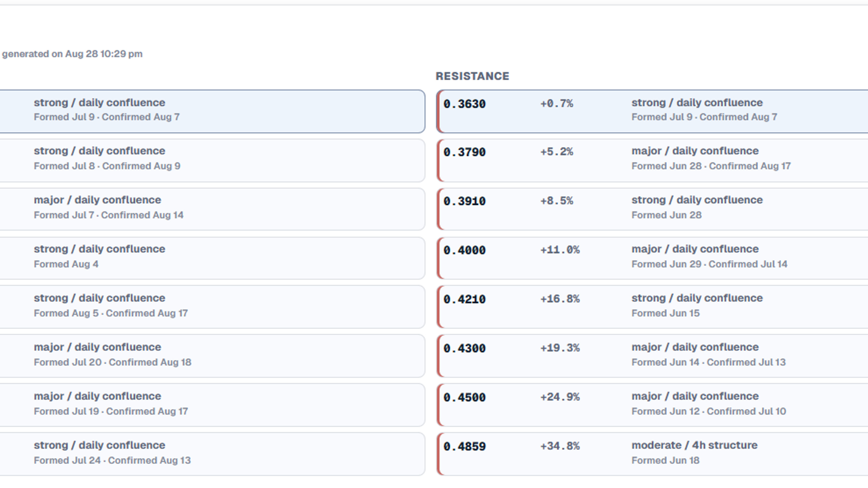Click the 0.4210 resistance price

coord(464,300)
